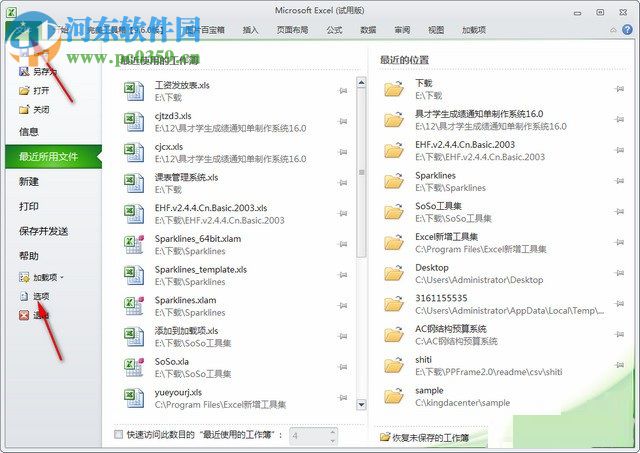Click the Excel application icon in title bar
Viewport: 640px width, 453px height.
click(11, 12)
